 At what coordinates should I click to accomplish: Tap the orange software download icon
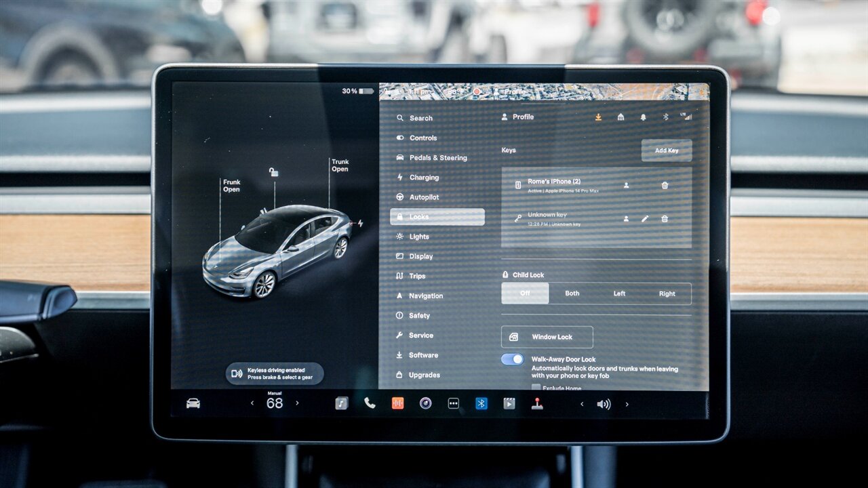coord(598,117)
